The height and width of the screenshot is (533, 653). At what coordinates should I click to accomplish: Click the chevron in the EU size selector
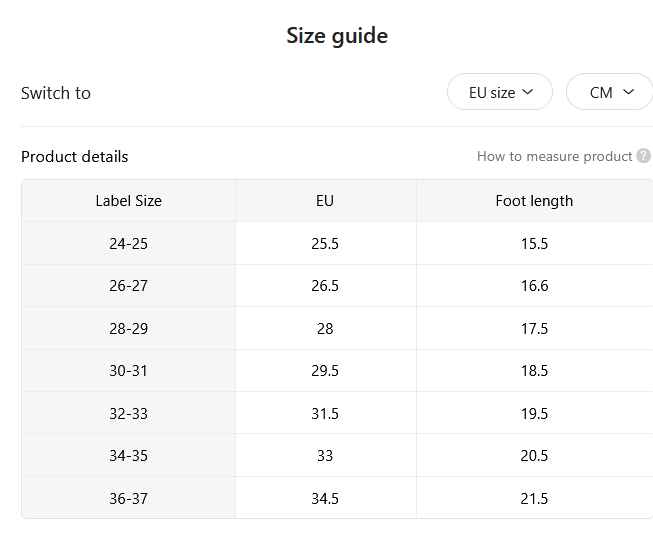528,92
